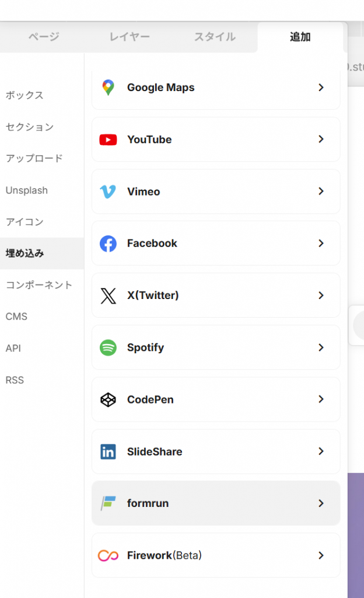Click the Vimeo logo icon
Viewport: 364px width, 598px height.
pyautogui.click(x=109, y=192)
